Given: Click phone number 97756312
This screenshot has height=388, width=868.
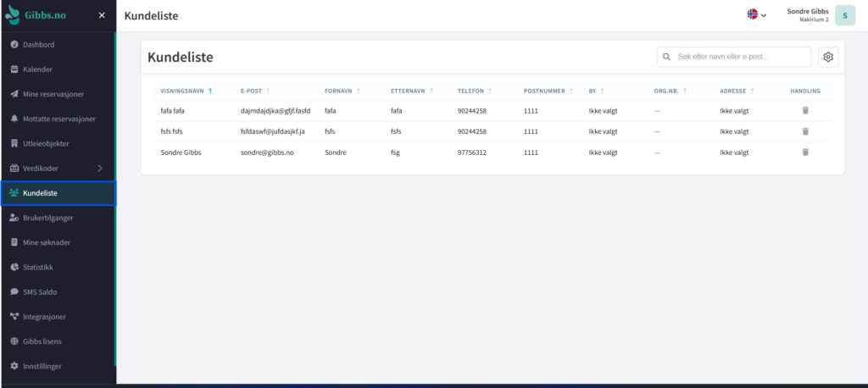Looking at the screenshot, I should tap(471, 152).
